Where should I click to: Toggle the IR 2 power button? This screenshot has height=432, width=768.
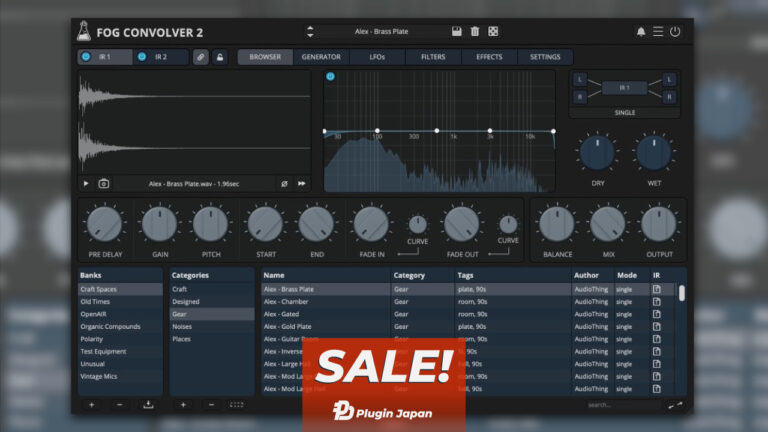coord(142,57)
